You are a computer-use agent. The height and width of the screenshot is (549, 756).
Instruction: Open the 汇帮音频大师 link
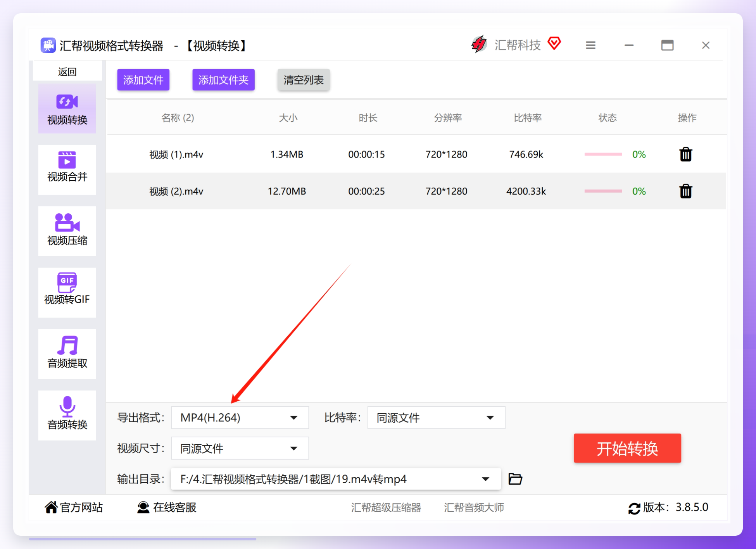tap(474, 508)
